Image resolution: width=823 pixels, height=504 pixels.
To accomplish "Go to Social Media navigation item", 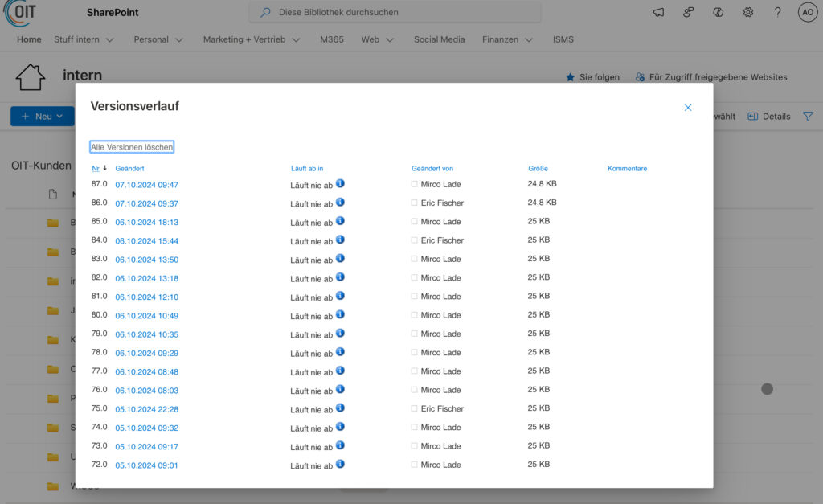I will [x=439, y=39].
